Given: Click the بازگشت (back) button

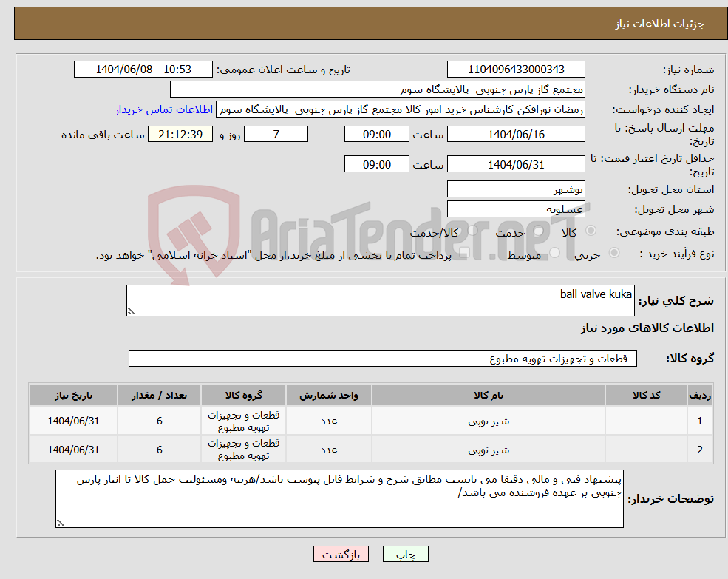Looking at the screenshot, I should tap(341, 553).
